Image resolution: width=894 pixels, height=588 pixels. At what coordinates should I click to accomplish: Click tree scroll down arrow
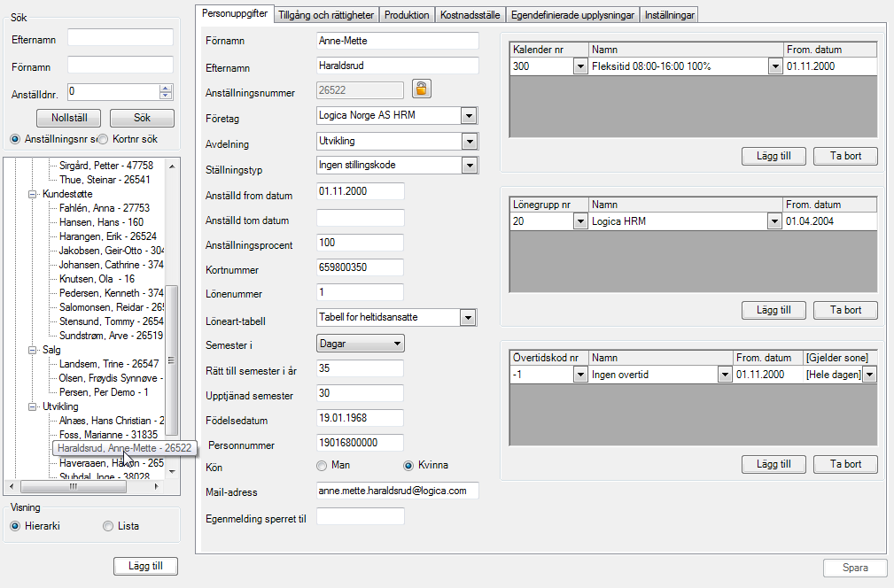(x=172, y=472)
